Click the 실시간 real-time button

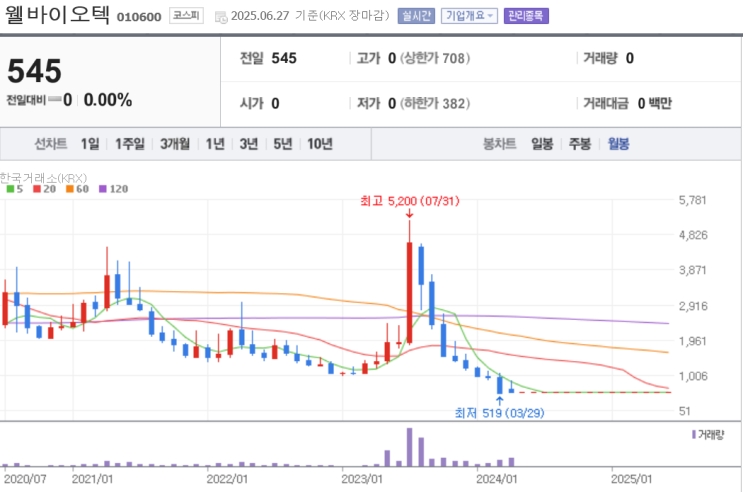coord(416,16)
